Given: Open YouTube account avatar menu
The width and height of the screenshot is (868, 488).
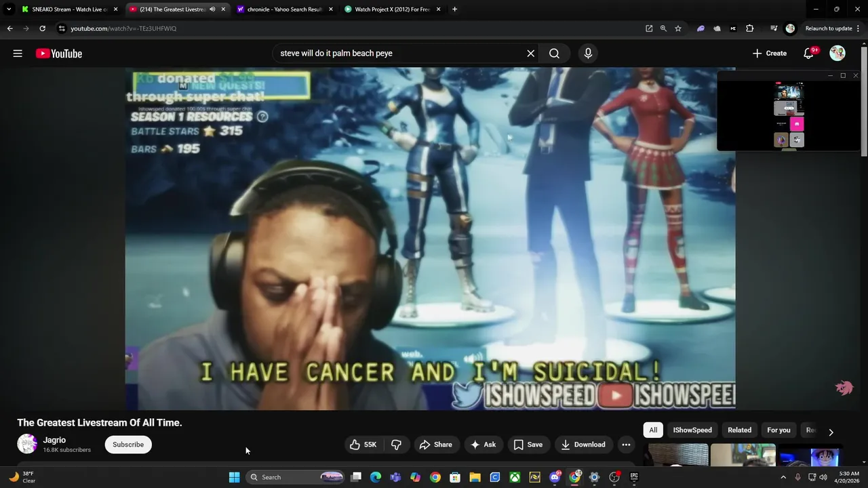Looking at the screenshot, I should pos(837,54).
